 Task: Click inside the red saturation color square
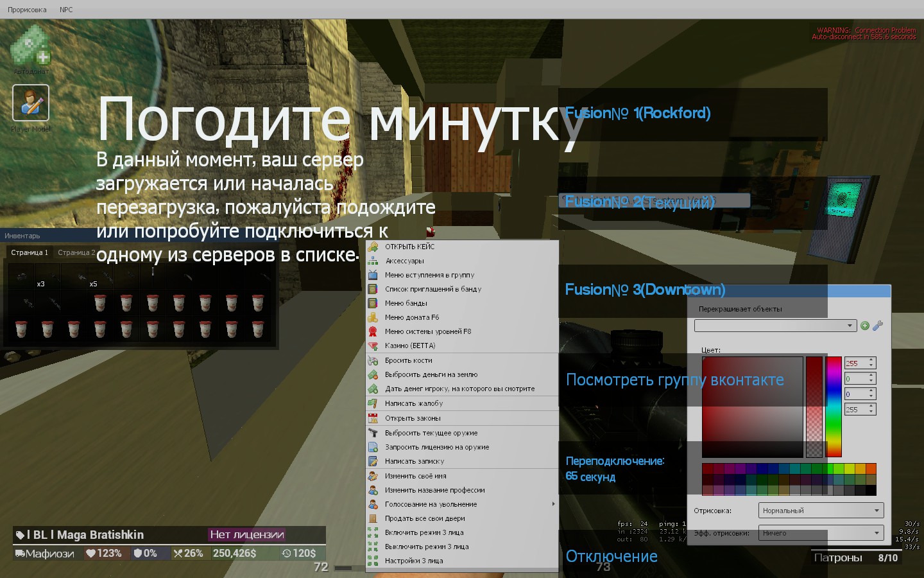pyautogui.click(x=752, y=407)
